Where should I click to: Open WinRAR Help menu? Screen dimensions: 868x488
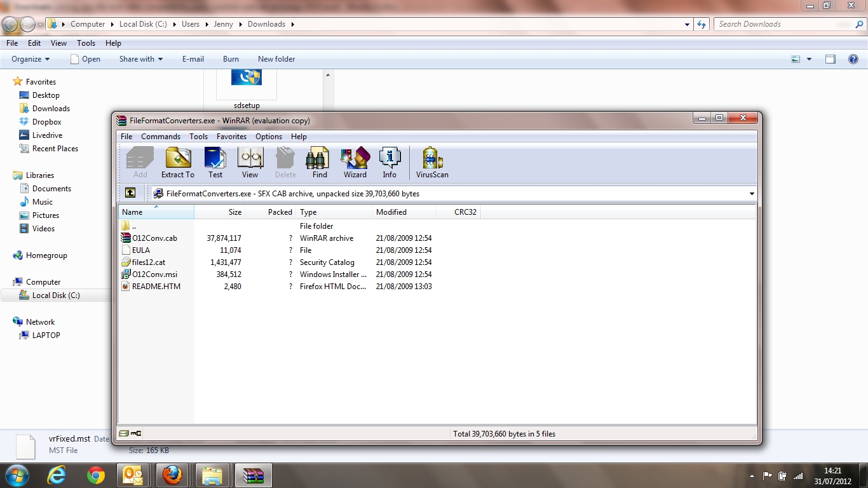(299, 137)
